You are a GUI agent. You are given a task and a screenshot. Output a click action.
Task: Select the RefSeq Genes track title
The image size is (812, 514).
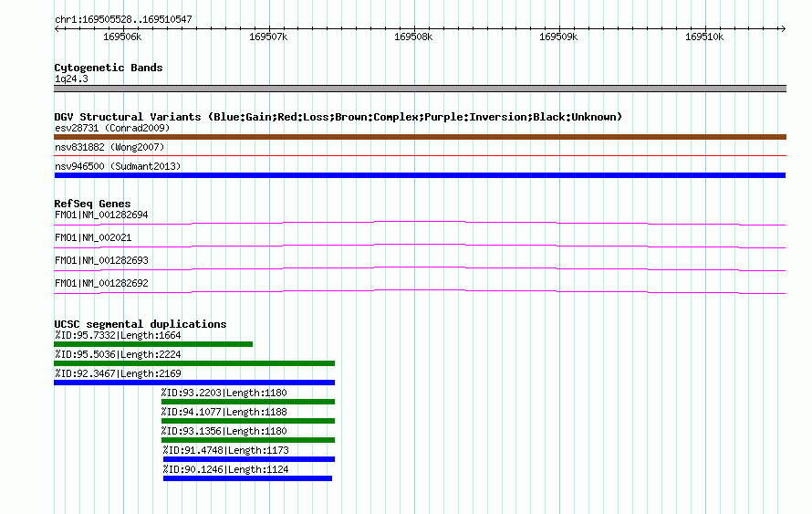(x=93, y=204)
